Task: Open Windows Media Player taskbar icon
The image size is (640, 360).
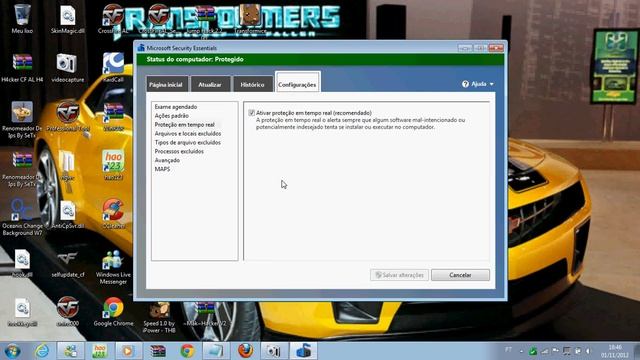Action: [x=128, y=351]
